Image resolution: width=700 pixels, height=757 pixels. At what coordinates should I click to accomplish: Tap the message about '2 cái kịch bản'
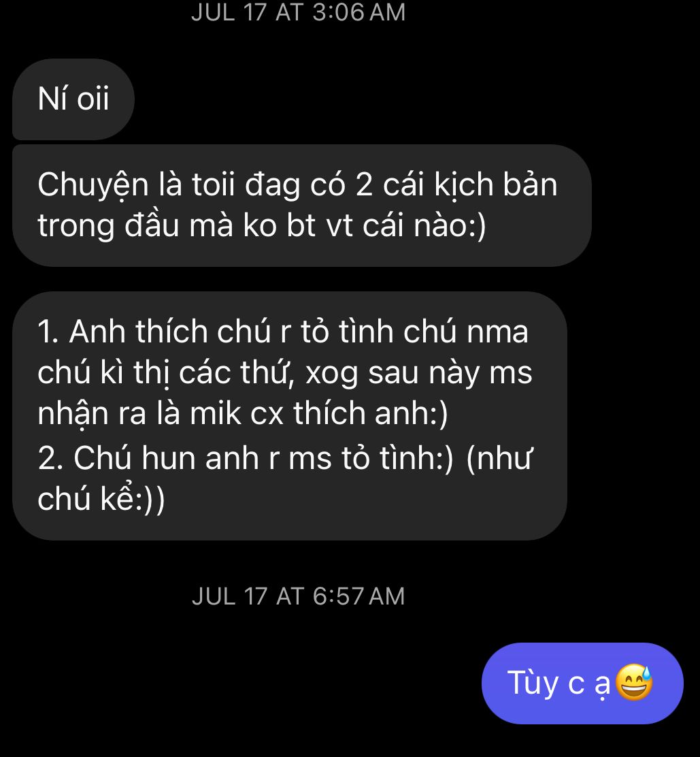(301, 205)
